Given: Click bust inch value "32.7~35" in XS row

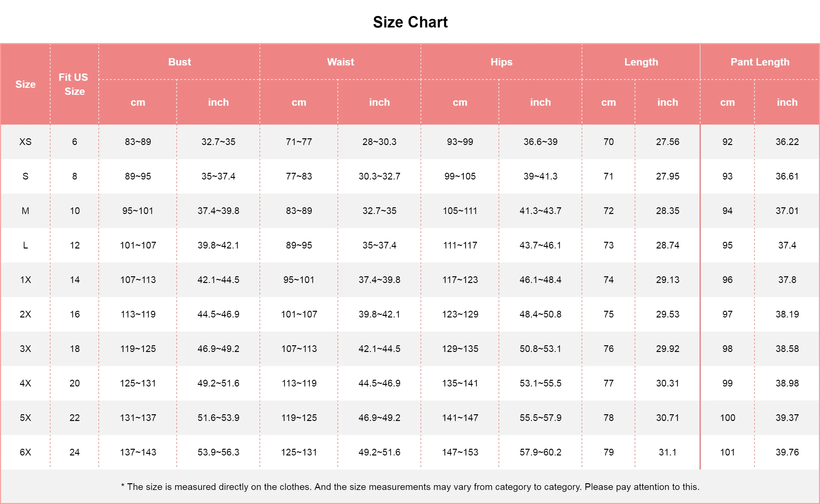Looking at the screenshot, I should click(219, 142).
